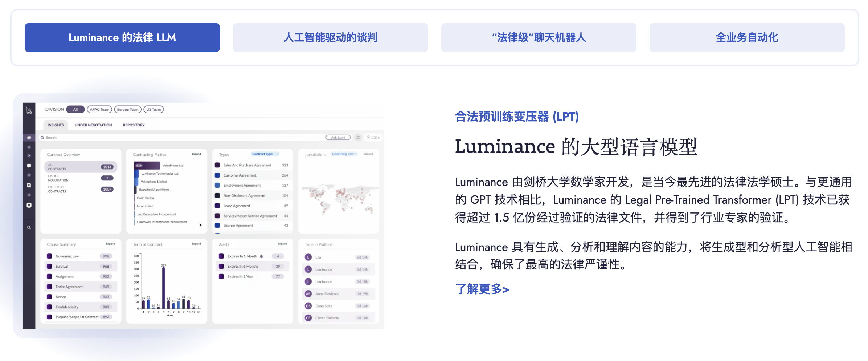Select the ALL CONTRACTS 1014 row
Image resolution: width=868 pixels, height=361 pixels.
tap(81, 167)
